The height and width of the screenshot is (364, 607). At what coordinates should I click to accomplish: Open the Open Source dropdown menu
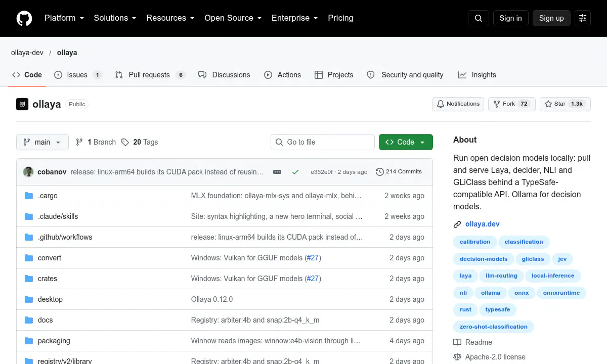coord(233,18)
